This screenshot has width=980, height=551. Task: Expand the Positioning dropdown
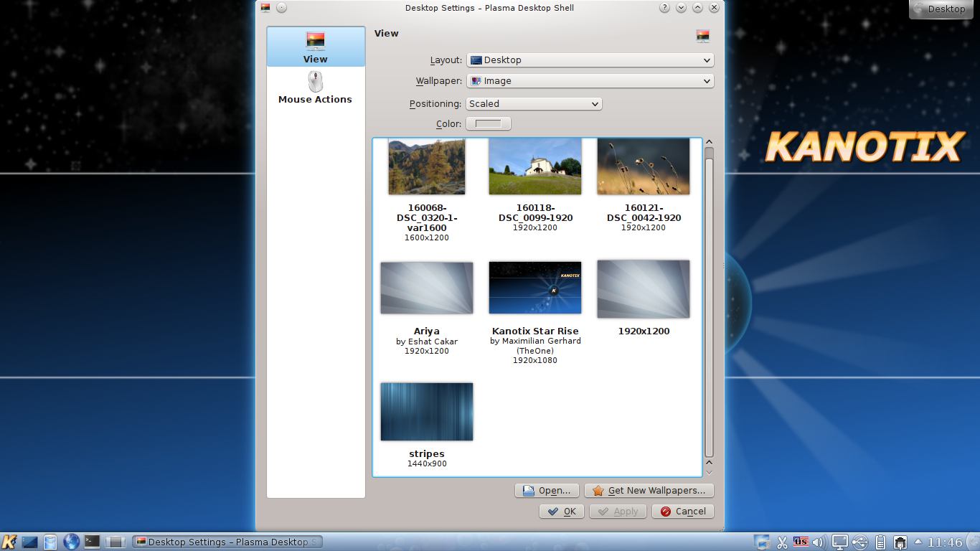(x=533, y=103)
